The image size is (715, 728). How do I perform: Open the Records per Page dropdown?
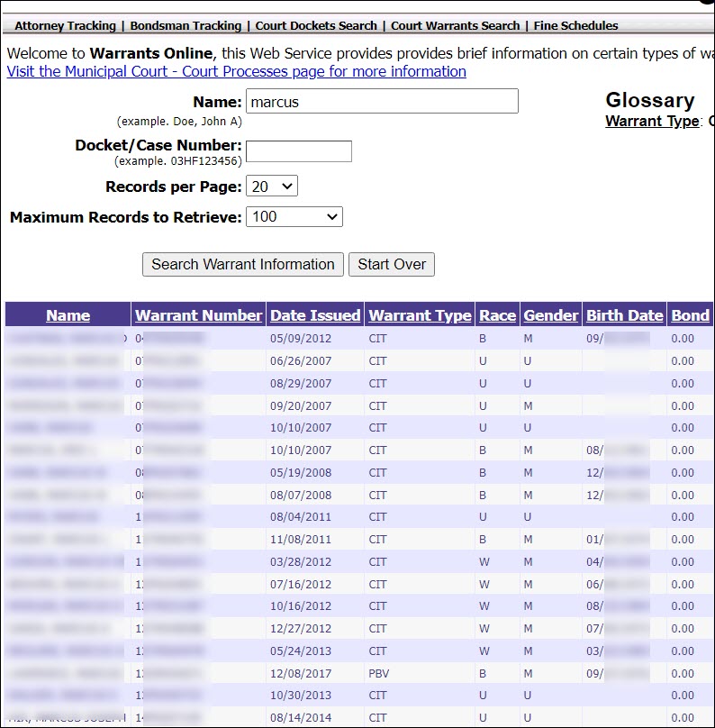coord(271,186)
